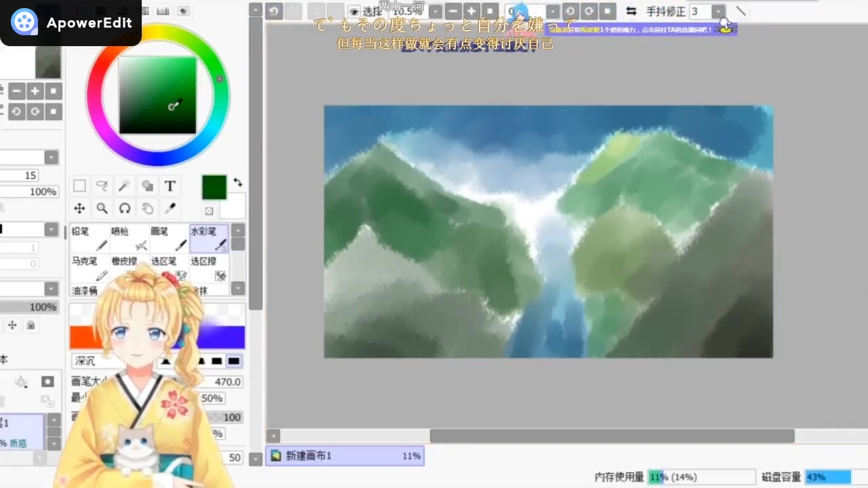Toggle the 选择 selection visibility eye

click(x=354, y=12)
